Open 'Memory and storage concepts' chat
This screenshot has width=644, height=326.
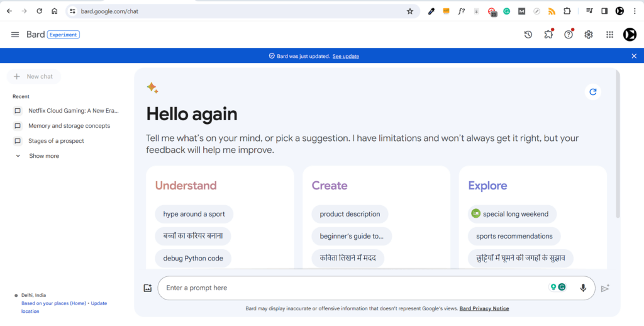(x=69, y=126)
